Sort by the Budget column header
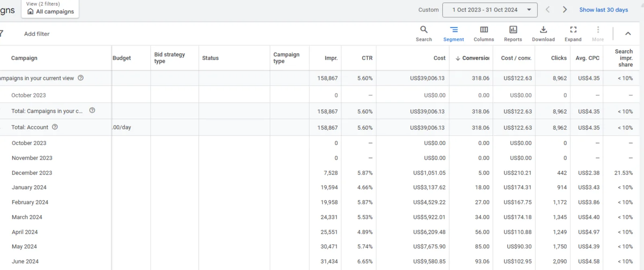 click(122, 58)
